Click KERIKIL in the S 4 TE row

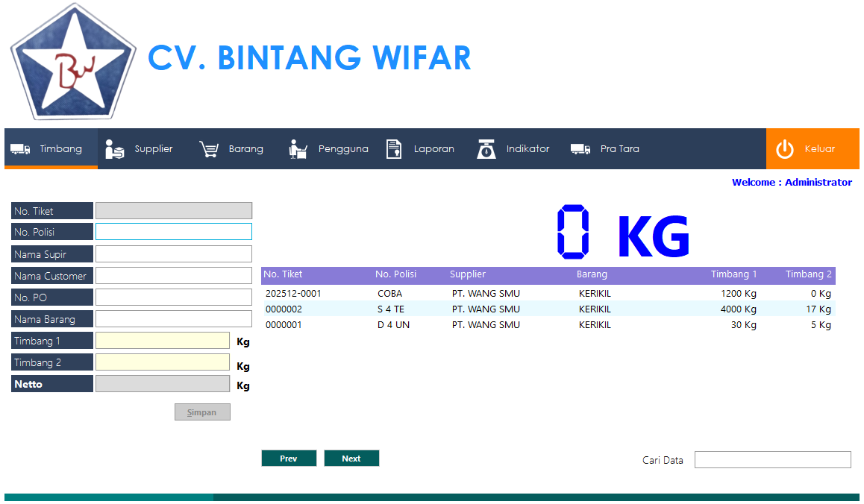tap(595, 309)
